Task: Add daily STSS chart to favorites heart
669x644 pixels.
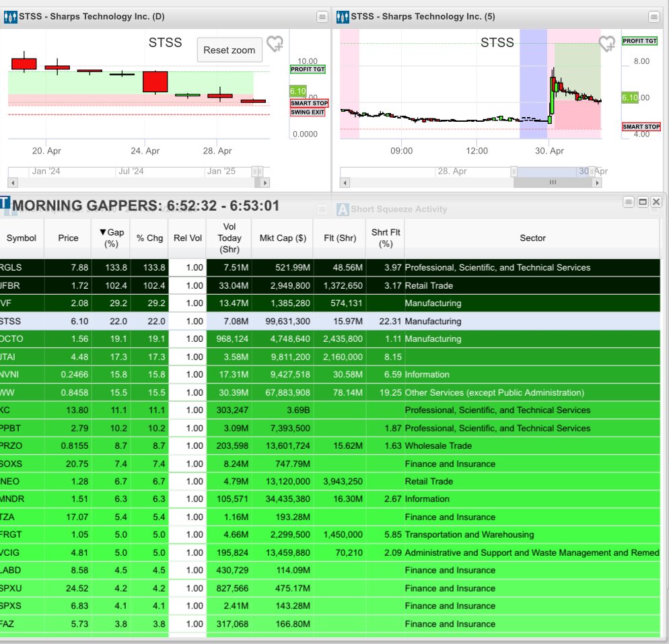Action: 275,43
